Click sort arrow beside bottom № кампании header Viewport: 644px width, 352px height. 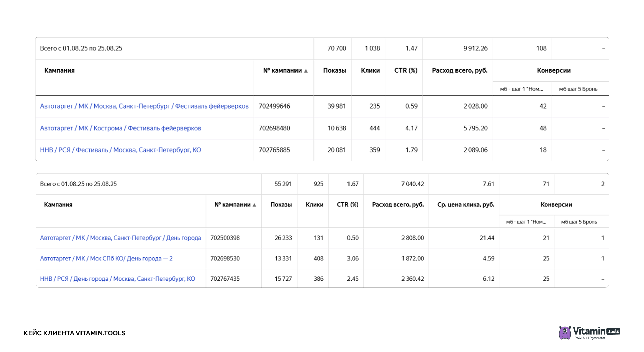[254, 205]
